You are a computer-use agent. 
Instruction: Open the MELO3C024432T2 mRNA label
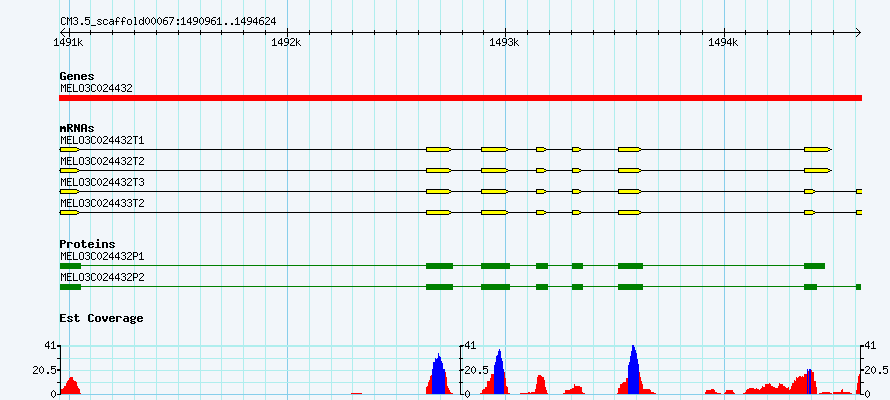(x=102, y=161)
